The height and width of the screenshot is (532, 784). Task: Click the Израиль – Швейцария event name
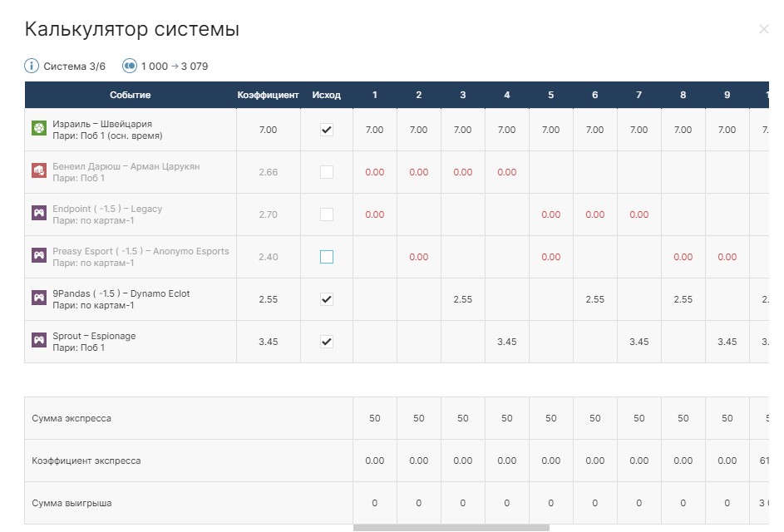coord(102,124)
